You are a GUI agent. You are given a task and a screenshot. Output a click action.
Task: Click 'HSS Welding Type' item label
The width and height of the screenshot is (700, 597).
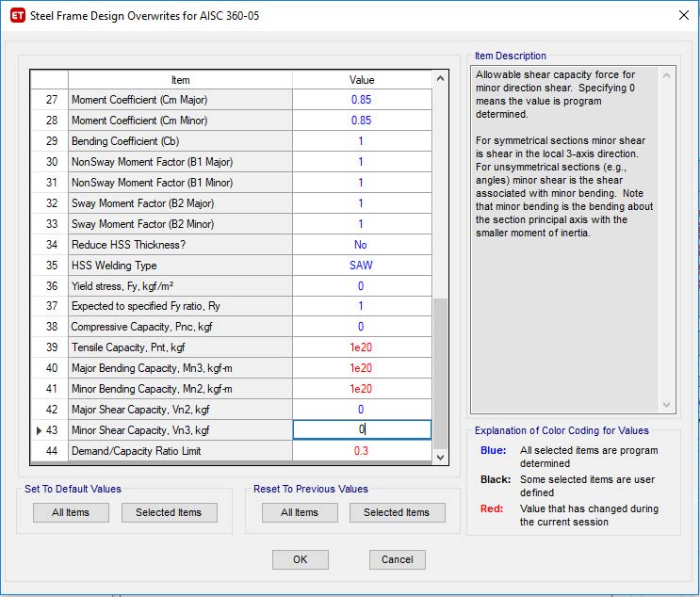click(114, 266)
